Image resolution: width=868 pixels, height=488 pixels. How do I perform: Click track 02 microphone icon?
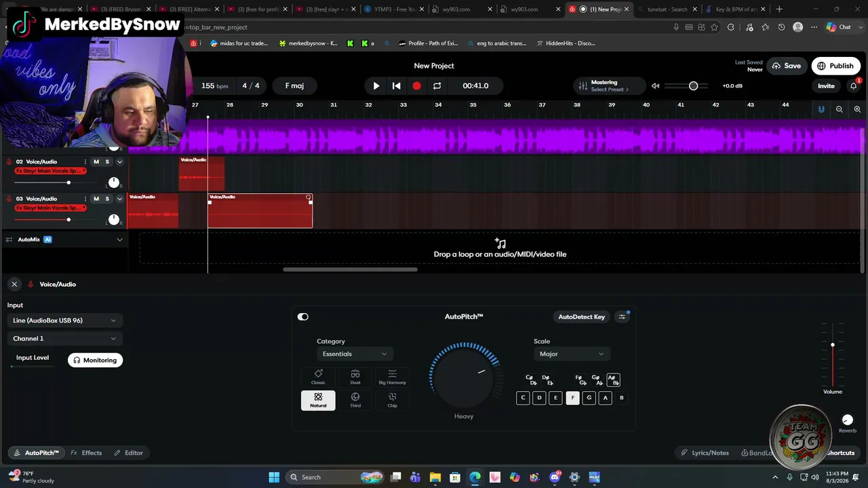point(9,162)
